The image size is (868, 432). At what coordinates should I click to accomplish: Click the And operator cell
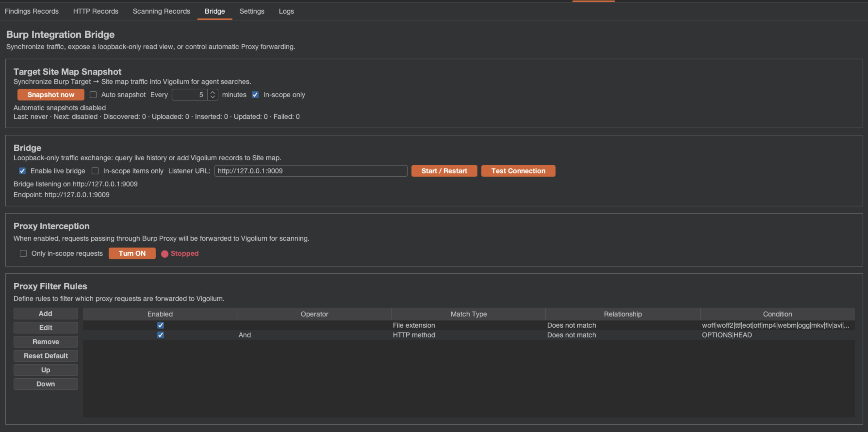tap(314, 335)
